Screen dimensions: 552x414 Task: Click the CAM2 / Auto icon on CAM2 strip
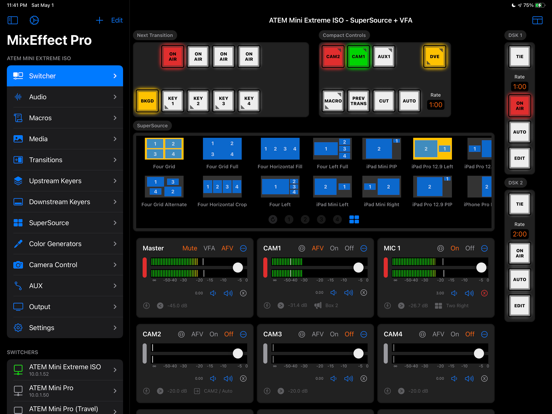pyautogui.click(x=197, y=391)
